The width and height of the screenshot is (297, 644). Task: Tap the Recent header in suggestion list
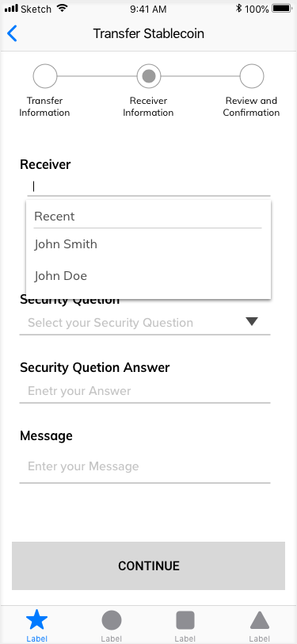point(54,217)
